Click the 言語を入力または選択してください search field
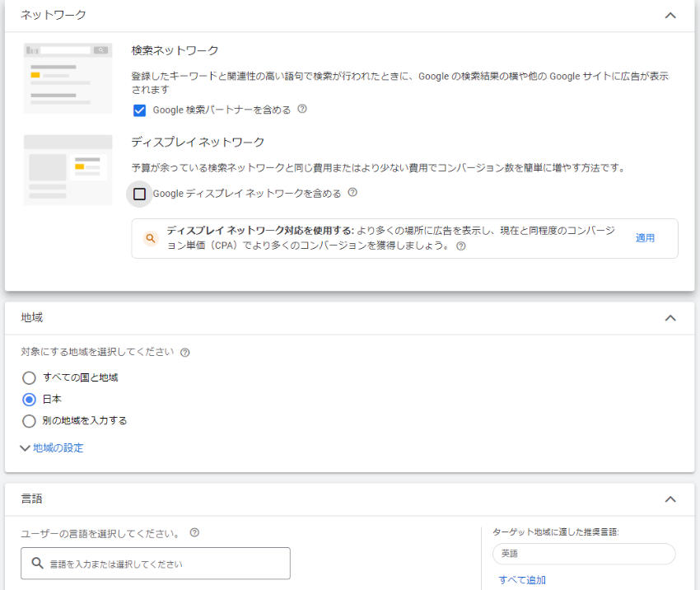This screenshot has height=590, width=700. click(x=156, y=564)
